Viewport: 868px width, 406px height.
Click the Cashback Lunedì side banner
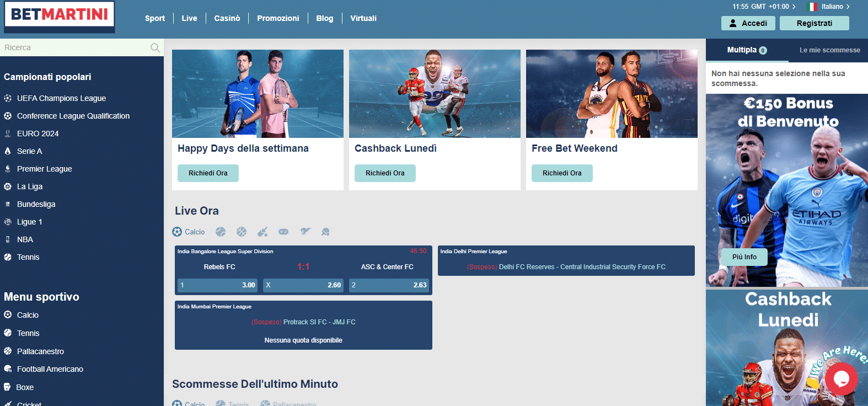click(x=787, y=348)
